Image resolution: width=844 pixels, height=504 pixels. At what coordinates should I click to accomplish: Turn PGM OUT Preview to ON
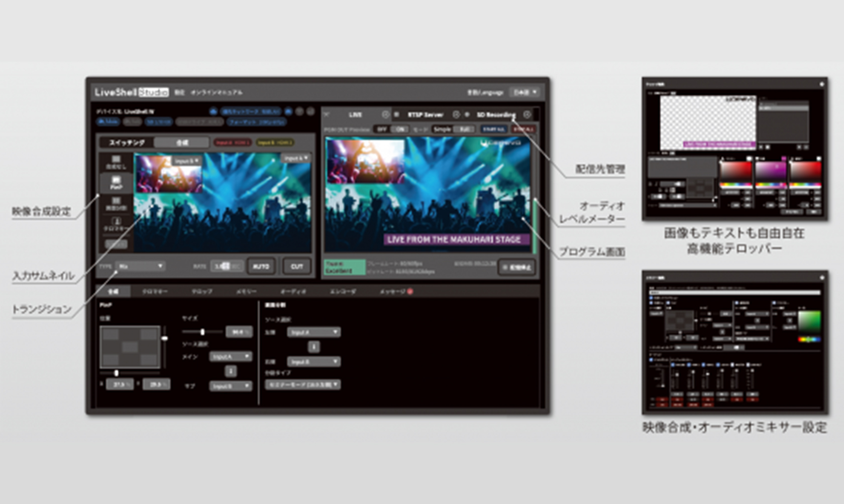(400, 129)
